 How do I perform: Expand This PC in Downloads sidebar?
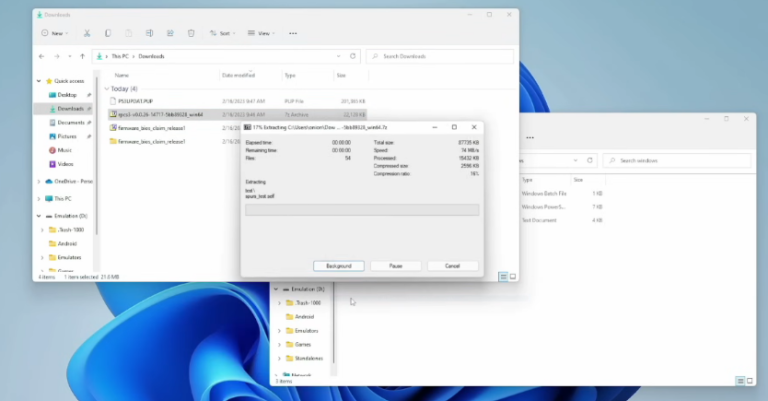[x=39, y=199]
